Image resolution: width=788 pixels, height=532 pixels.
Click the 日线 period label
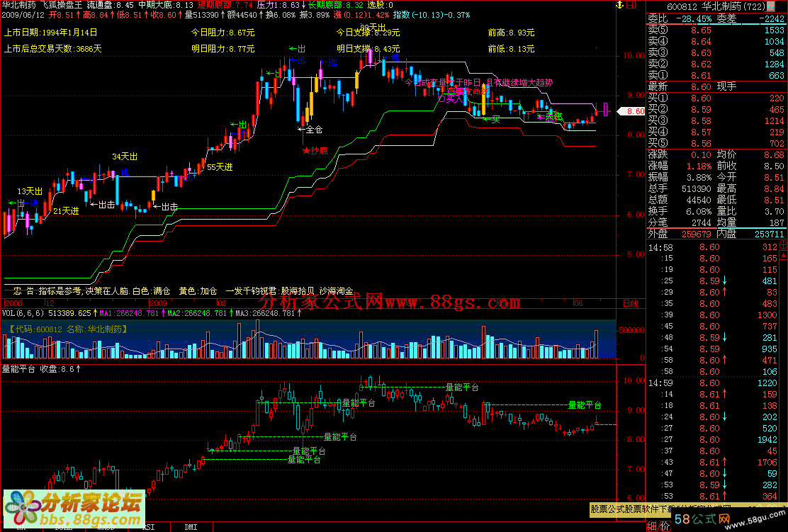[x=629, y=302]
